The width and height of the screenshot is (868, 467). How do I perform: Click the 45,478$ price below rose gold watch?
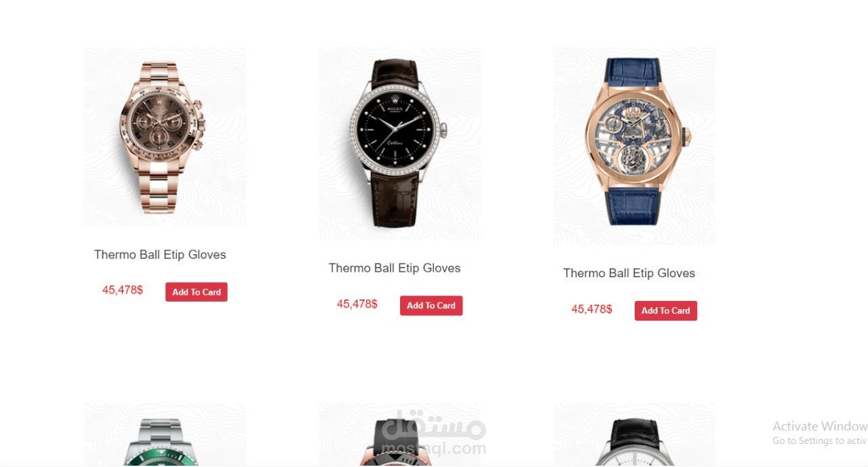(123, 290)
